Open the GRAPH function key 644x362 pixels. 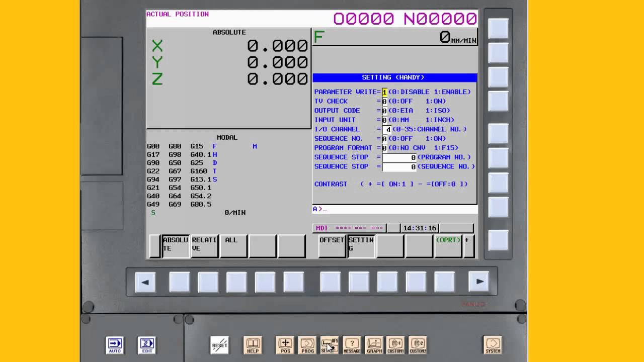[x=374, y=345]
